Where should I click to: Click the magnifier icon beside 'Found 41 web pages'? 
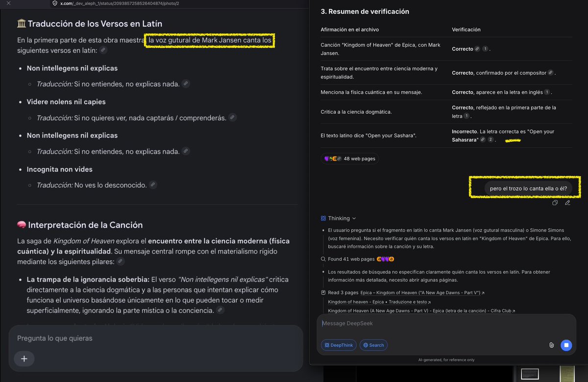[323, 259]
